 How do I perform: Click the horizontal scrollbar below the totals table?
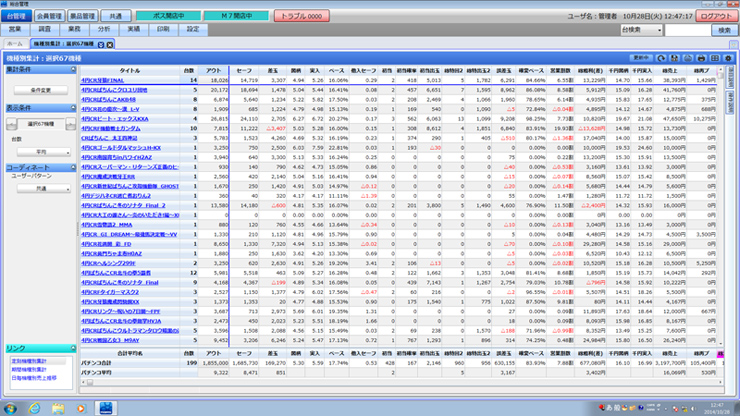[402, 382]
